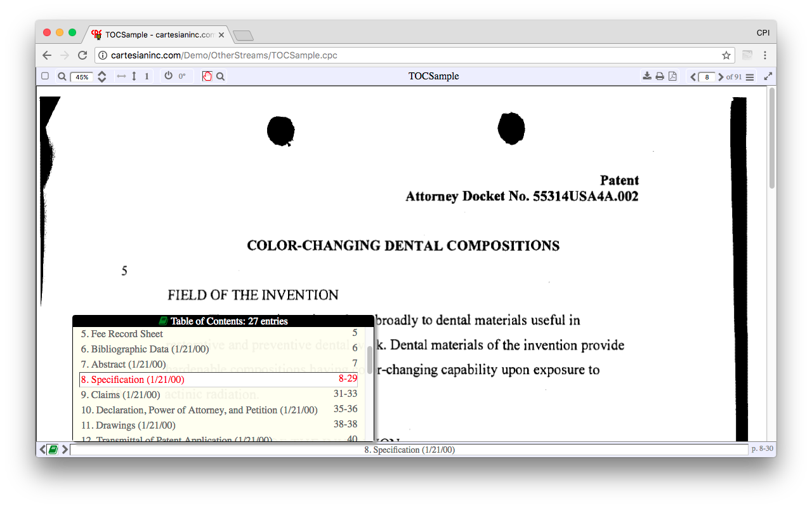Screen dimensions: 812x508
Task: Select TOC entry 8. Specification (1/21/00)
Action: coord(219,379)
